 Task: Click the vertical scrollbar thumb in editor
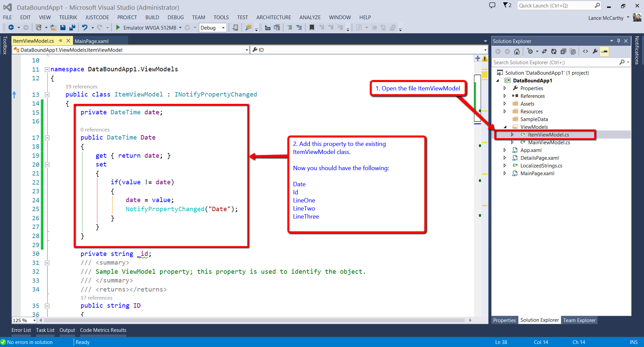[477, 98]
